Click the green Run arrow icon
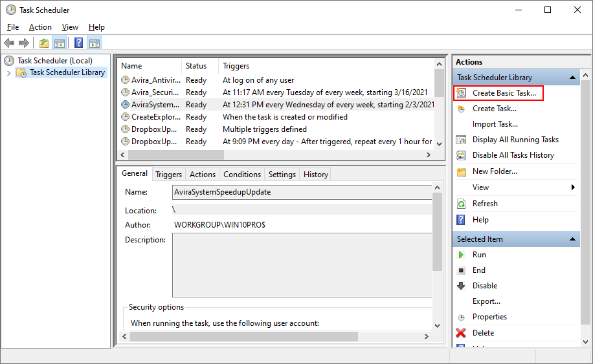 (461, 255)
